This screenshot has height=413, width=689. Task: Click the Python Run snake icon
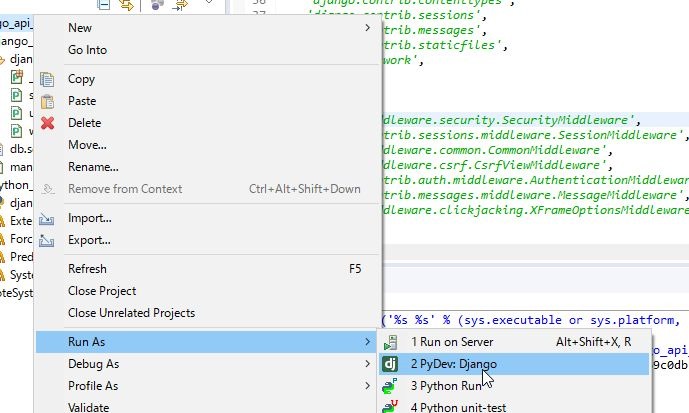point(392,386)
